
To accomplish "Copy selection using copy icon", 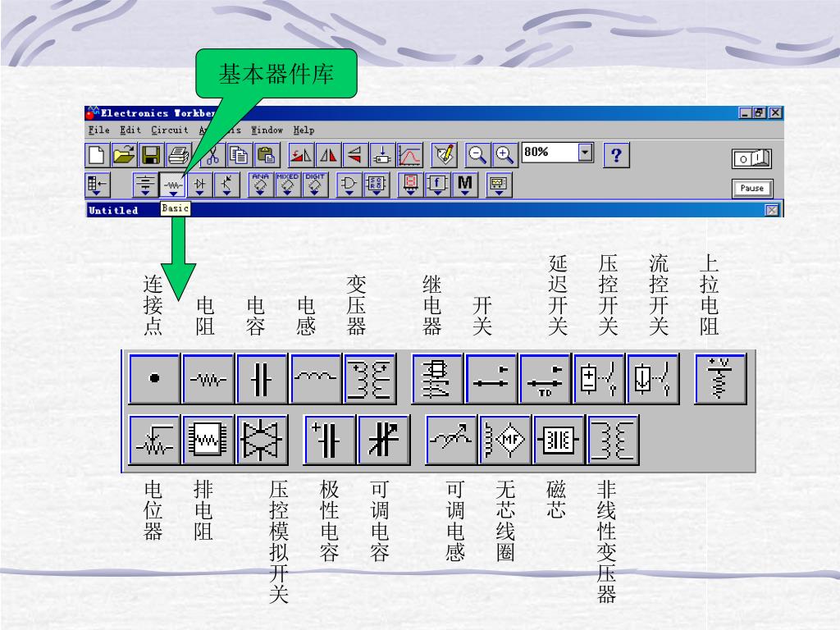I will [239, 155].
